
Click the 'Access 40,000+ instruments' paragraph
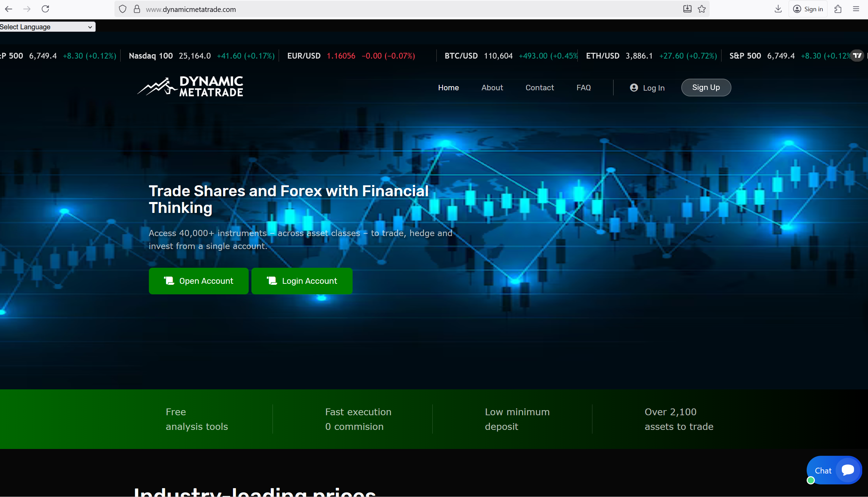pyautogui.click(x=300, y=239)
